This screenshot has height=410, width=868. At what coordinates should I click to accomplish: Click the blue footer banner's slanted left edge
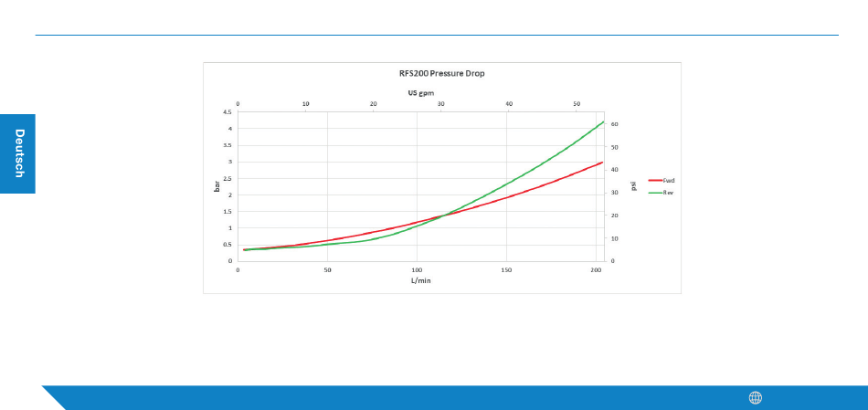(54, 398)
